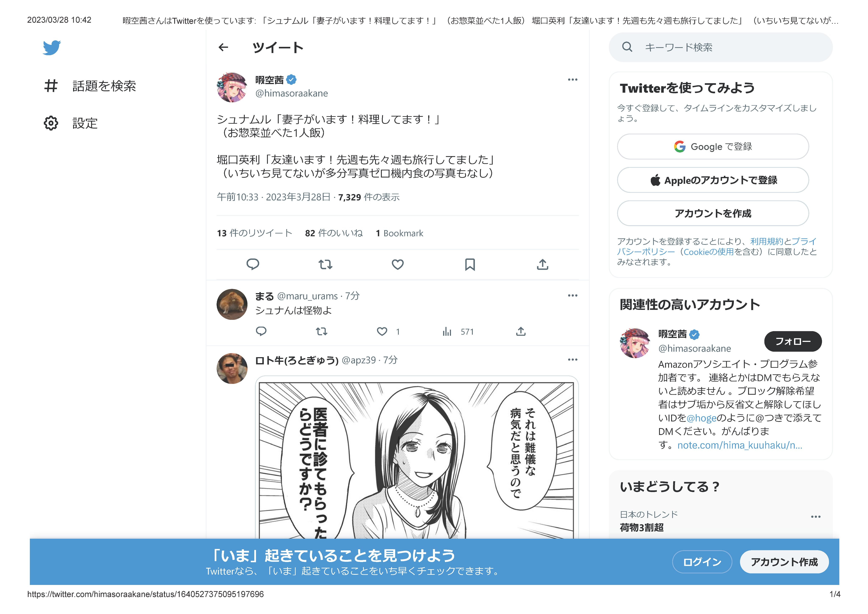The width and height of the screenshot is (868, 614).
Task: Click the フォロー button for 暇空茜
Action: 792,342
